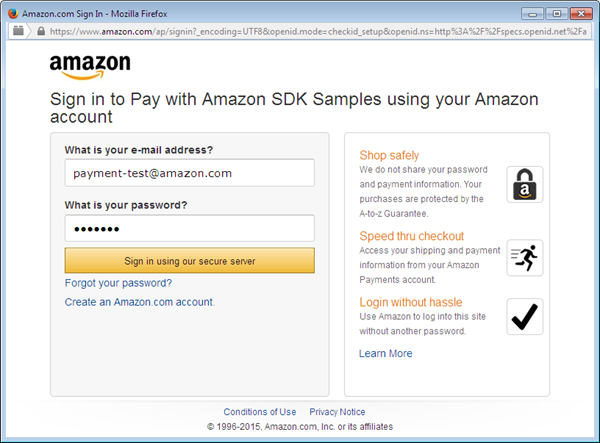Open Conditions of Use link

click(260, 412)
